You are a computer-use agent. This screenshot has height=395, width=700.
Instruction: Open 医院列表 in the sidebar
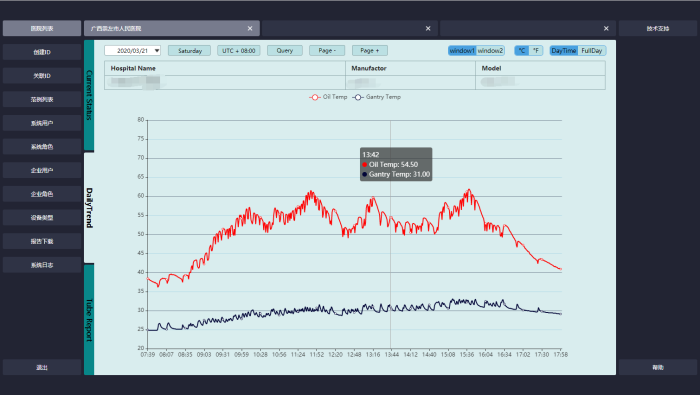click(x=42, y=29)
